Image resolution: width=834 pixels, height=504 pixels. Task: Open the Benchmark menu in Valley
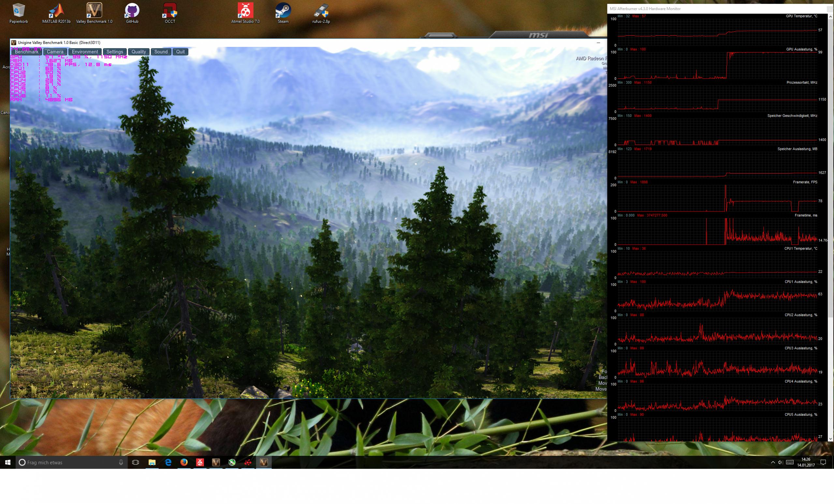26,52
